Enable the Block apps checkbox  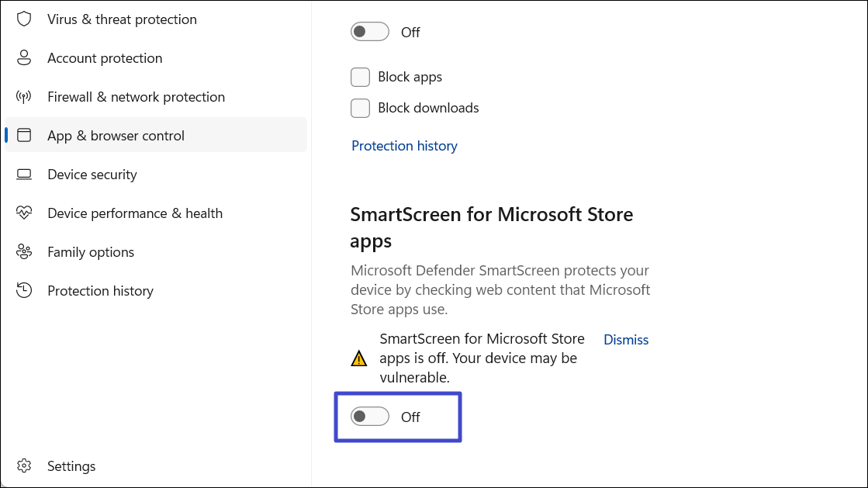(x=360, y=77)
